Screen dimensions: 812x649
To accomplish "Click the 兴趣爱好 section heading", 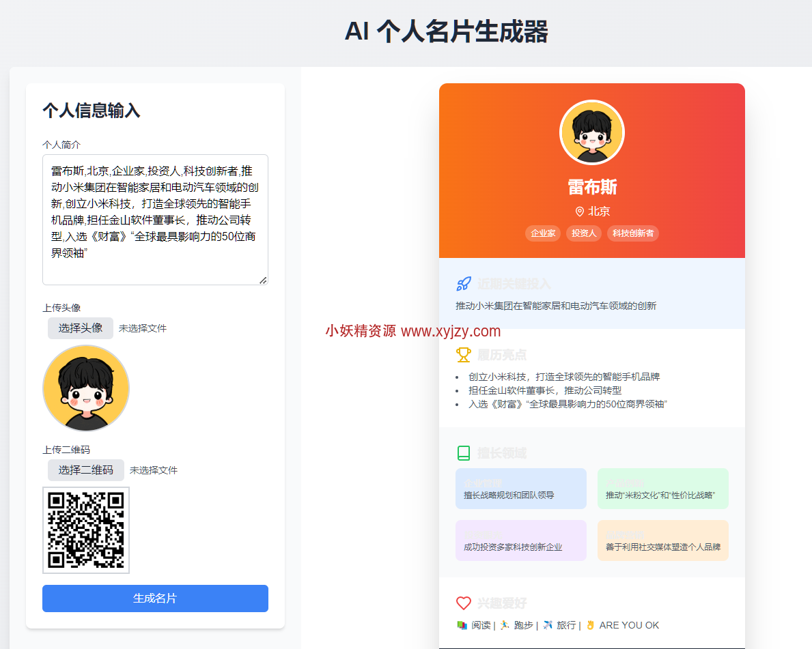I will [502, 603].
